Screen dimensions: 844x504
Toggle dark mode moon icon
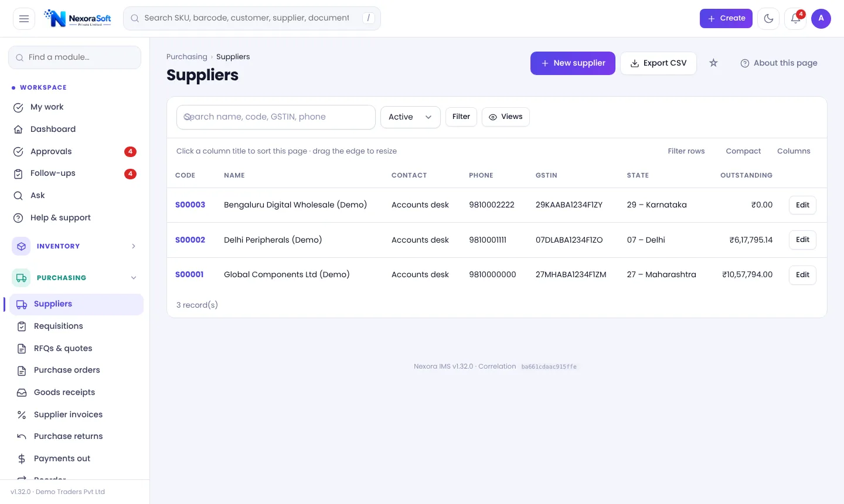pos(768,19)
